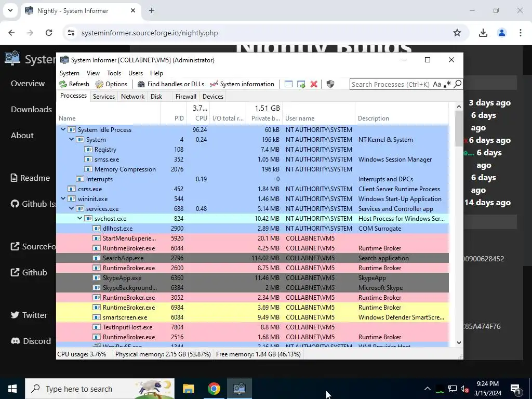Viewport: 532px width, 399px height.
Task: Select the TextInputHost.exe process icon
Action: (x=97, y=327)
